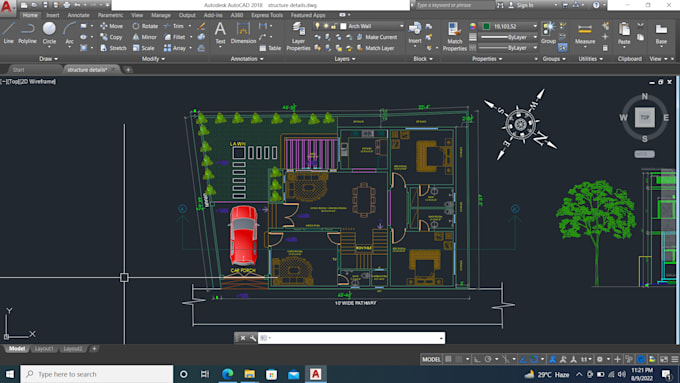Image resolution: width=680 pixels, height=383 pixels.
Task: Click the Group tool
Action: coord(548,33)
